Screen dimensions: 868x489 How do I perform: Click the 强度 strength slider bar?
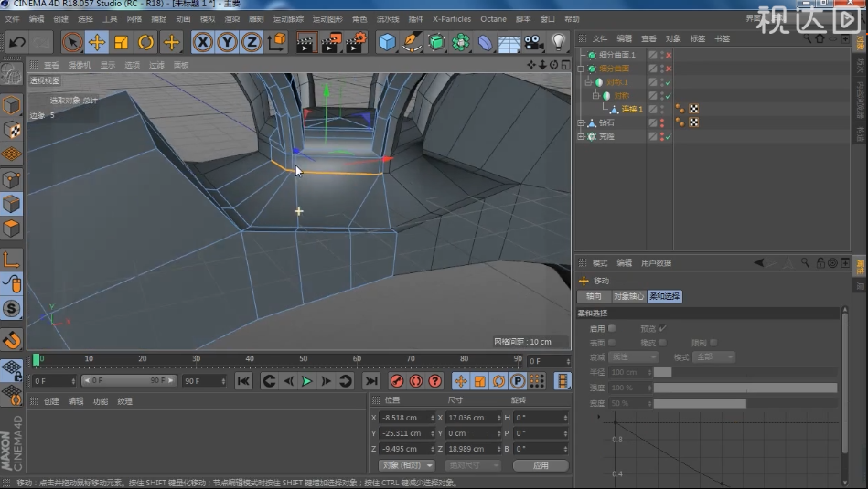click(x=745, y=388)
